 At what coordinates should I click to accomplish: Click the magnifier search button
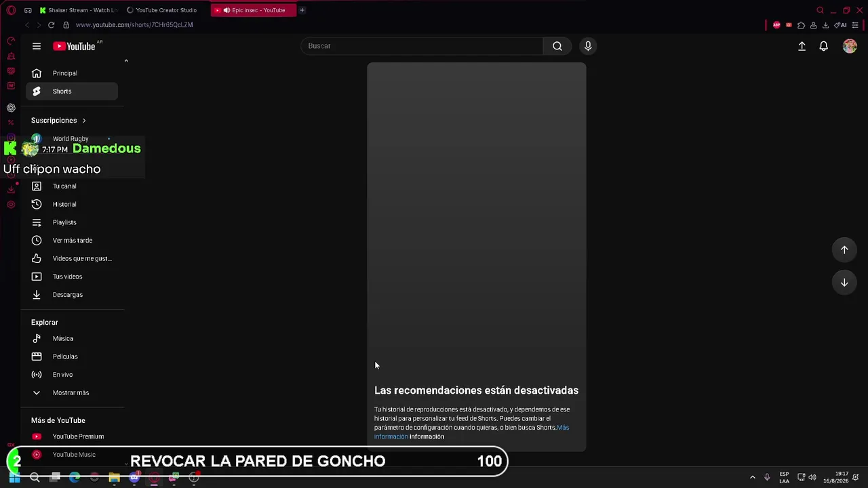pyautogui.click(x=557, y=46)
